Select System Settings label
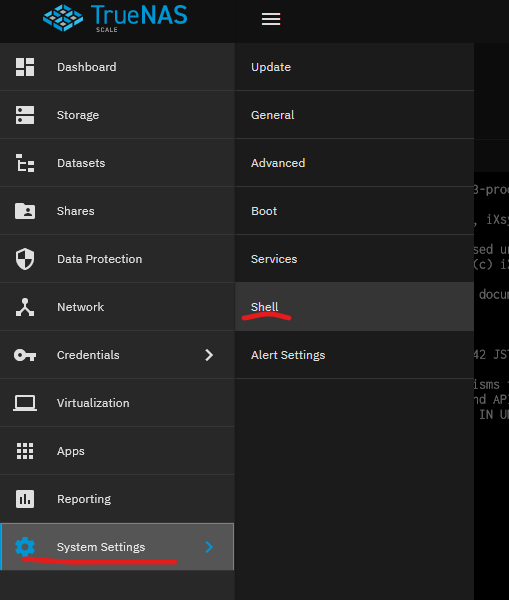Screen dimensions: 509x600 tap(101, 547)
